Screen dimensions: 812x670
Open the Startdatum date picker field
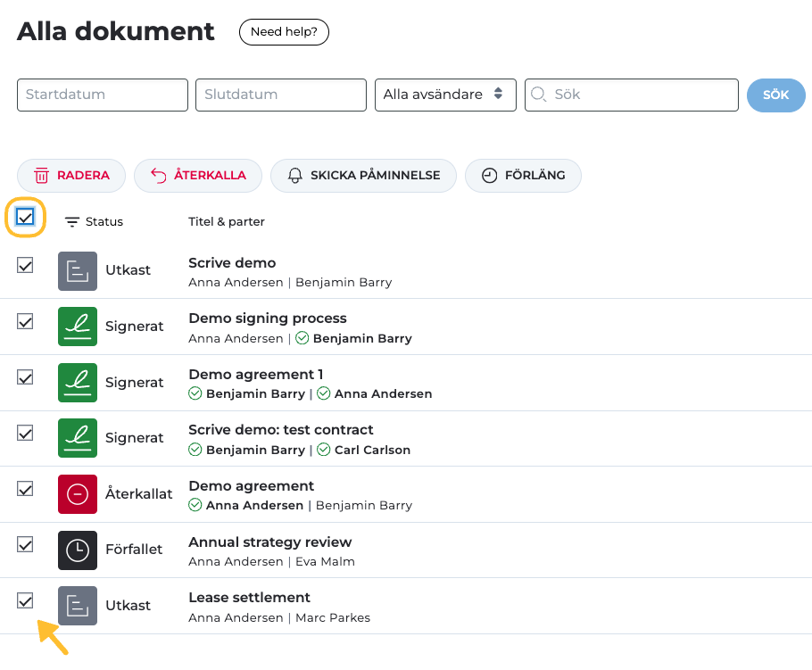[x=103, y=95]
